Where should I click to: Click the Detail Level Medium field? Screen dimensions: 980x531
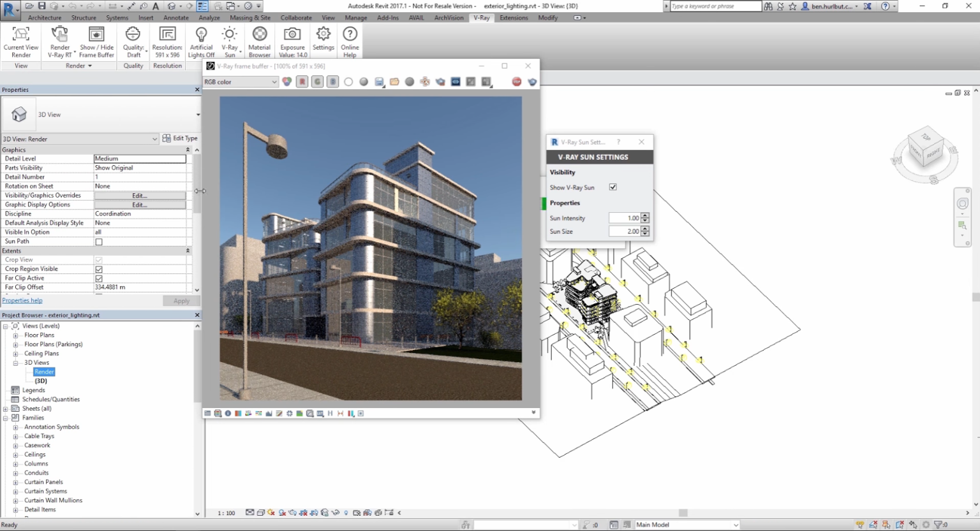140,159
